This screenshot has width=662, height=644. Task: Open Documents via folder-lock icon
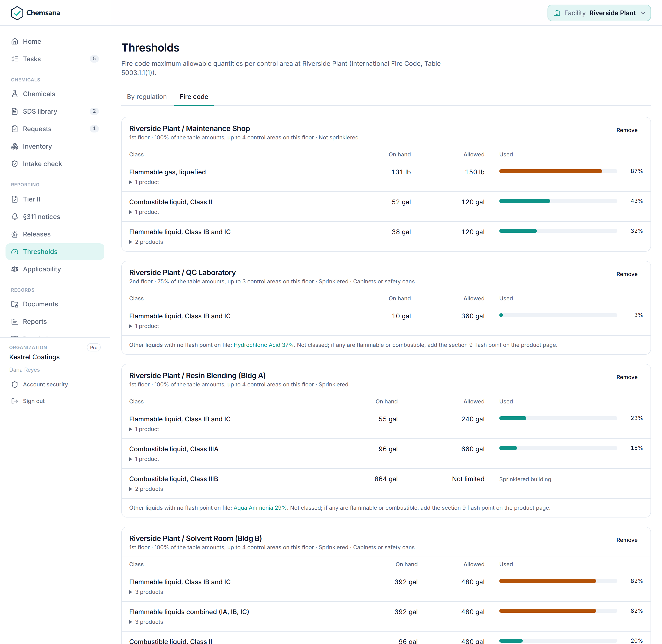click(x=14, y=304)
